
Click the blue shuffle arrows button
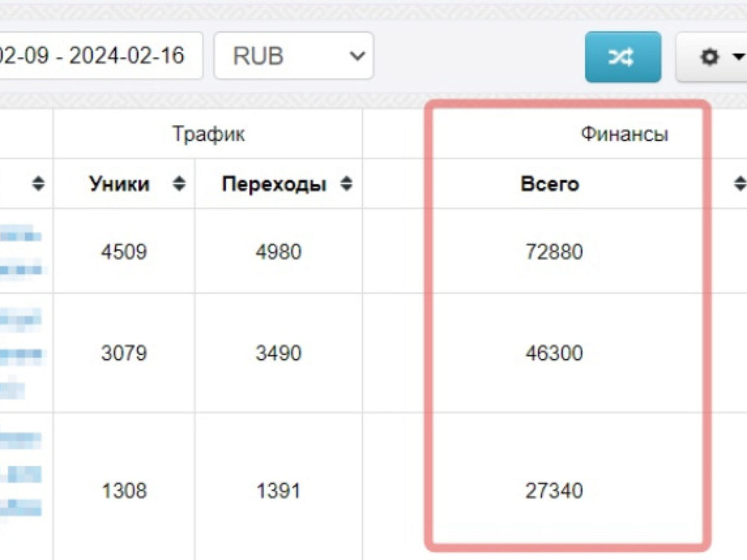pos(622,57)
